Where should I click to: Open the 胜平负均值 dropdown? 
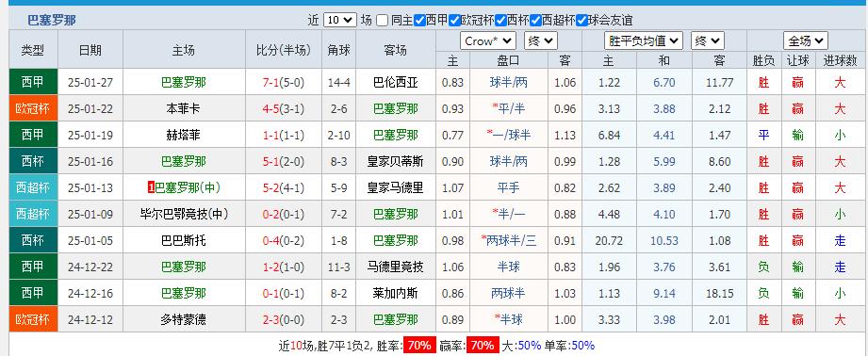[644, 40]
